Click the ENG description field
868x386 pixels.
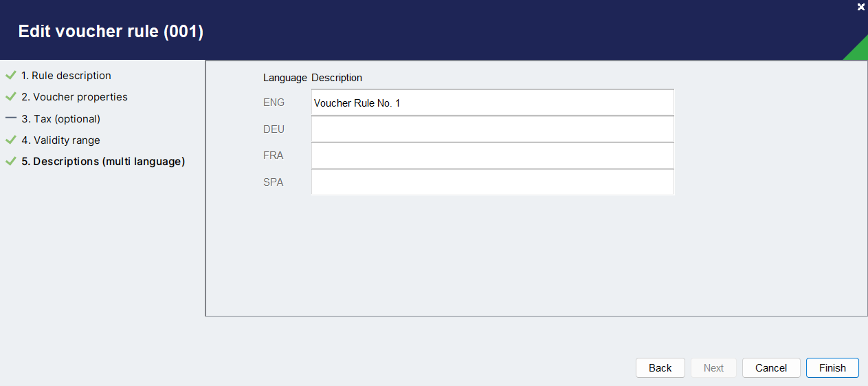click(493, 103)
